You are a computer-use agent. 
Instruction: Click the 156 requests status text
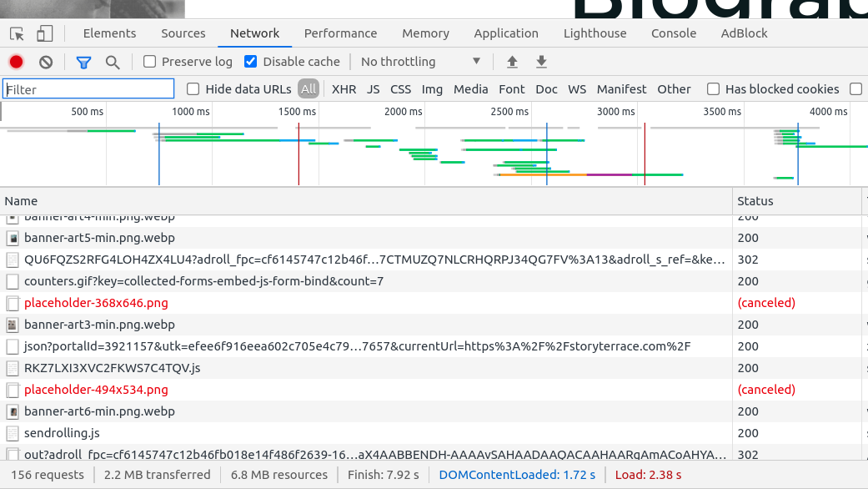(48, 475)
